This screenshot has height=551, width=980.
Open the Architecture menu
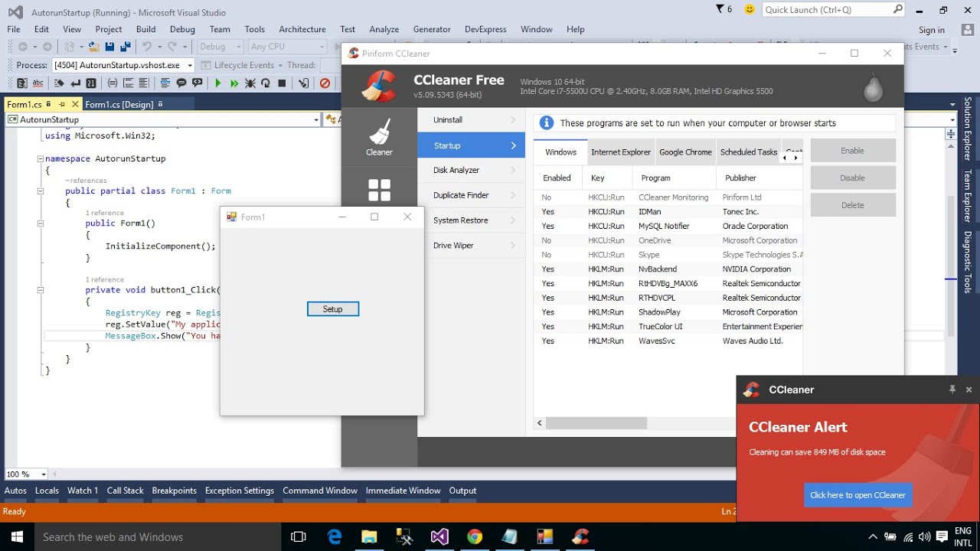pos(302,29)
